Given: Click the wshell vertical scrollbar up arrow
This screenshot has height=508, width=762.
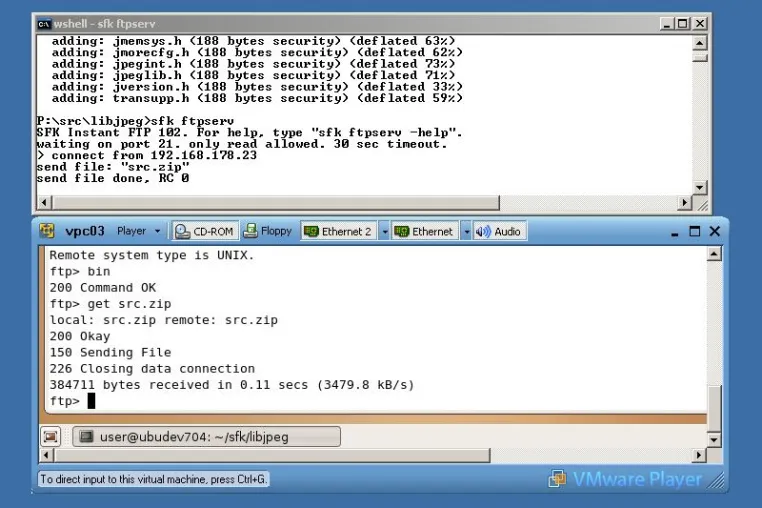Looking at the screenshot, I should tap(699, 43).
